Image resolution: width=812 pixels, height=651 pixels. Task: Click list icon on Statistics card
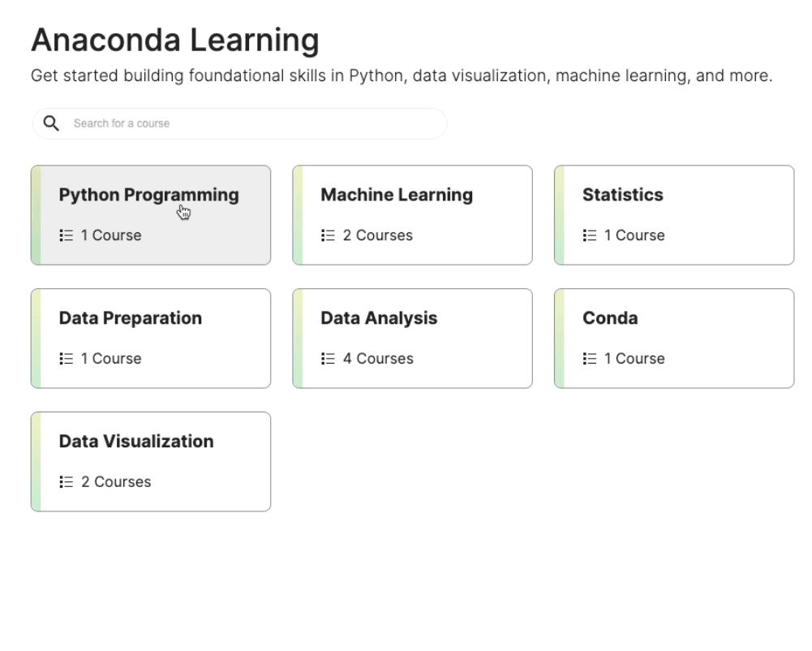pyautogui.click(x=590, y=235)
